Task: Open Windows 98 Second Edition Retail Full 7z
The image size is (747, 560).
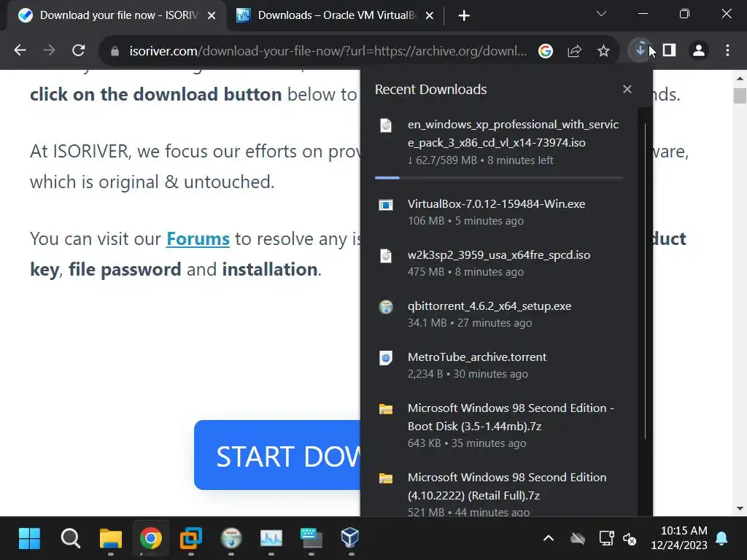Action: point(498,494)
